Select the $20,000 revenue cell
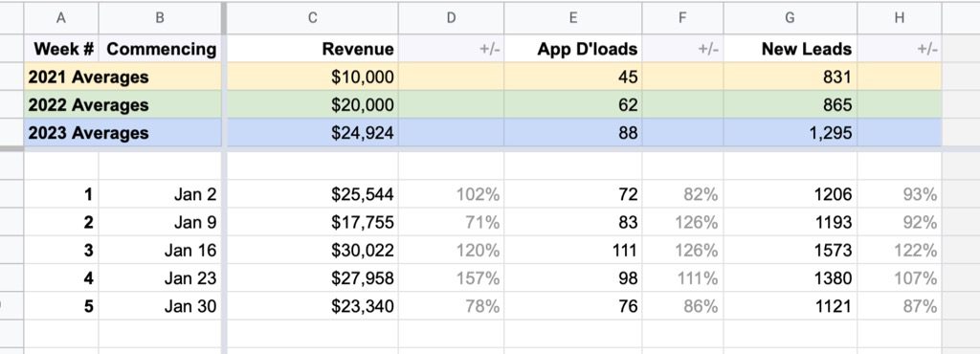 tap(313, 104)
